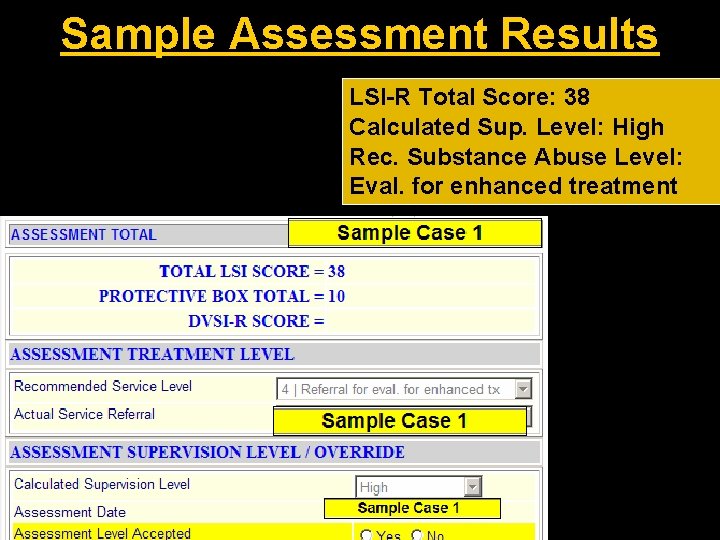Click the Recommended Service Level label
The width and height of the screenshot is (720, 540).
pos(103,386)
